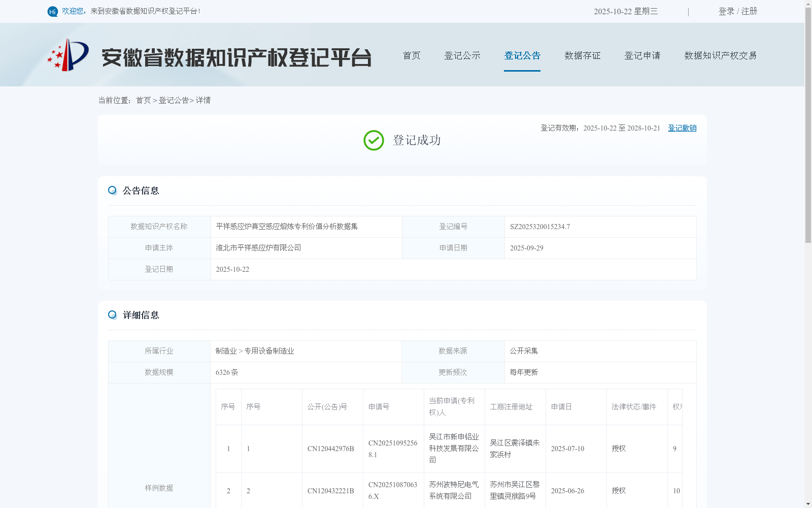The width and height of the screenshot is (812, 508).
Task: Click the green registration success checkmark icon
Action: pyautogui.click(x=374, y=140)
